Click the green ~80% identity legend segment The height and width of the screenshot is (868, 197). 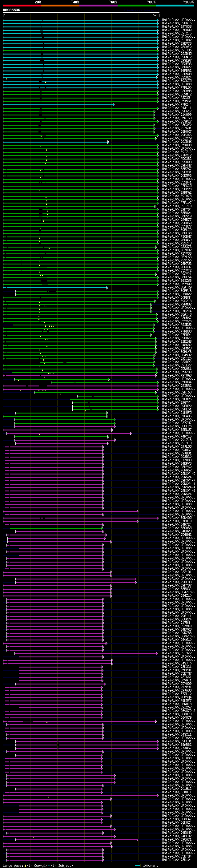click(137, 6)
